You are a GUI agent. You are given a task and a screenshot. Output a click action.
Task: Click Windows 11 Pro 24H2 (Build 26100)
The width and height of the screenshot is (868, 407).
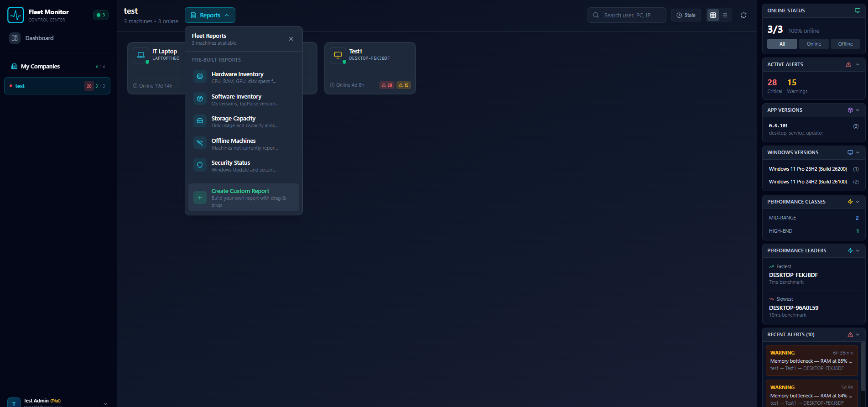tap(814, 182)
